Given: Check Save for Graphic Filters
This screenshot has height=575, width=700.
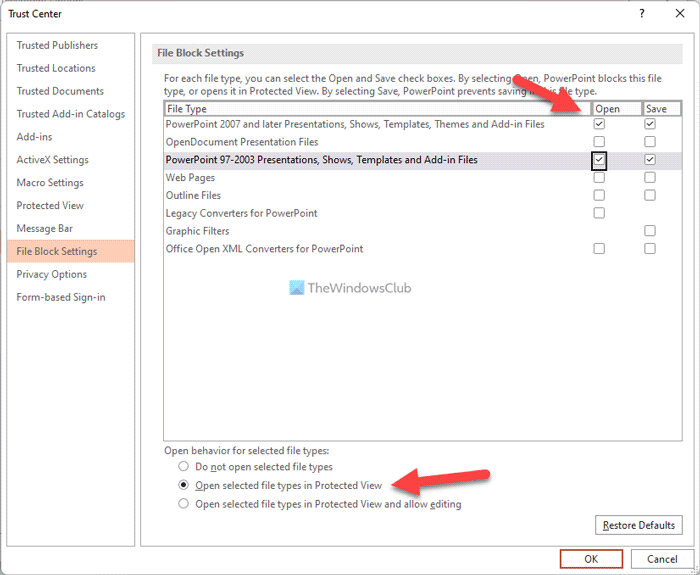Looking at the screenshot, I should (x=650, y=231).
